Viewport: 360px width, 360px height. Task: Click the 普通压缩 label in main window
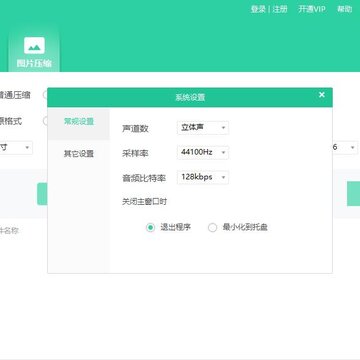(x=15, y=95)
